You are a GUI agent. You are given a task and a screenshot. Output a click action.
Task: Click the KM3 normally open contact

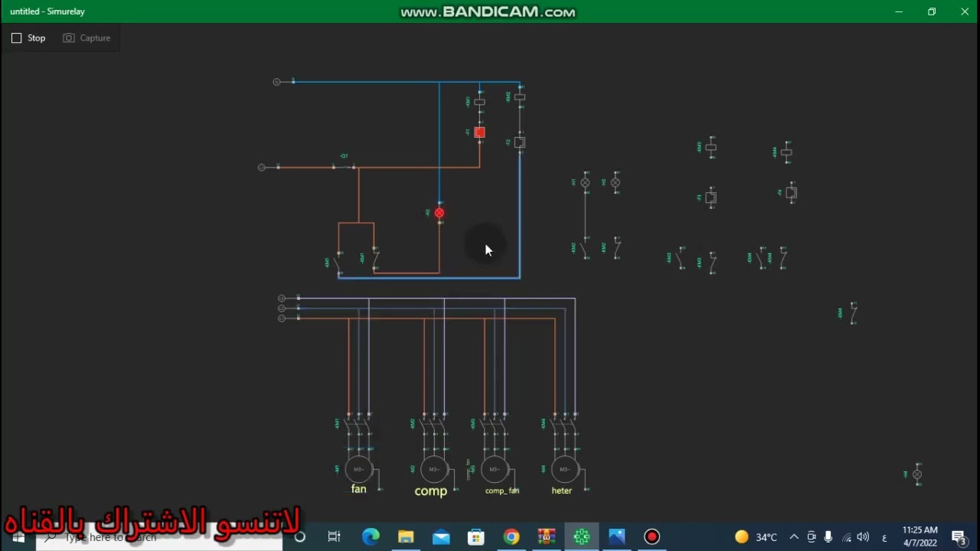681,259
